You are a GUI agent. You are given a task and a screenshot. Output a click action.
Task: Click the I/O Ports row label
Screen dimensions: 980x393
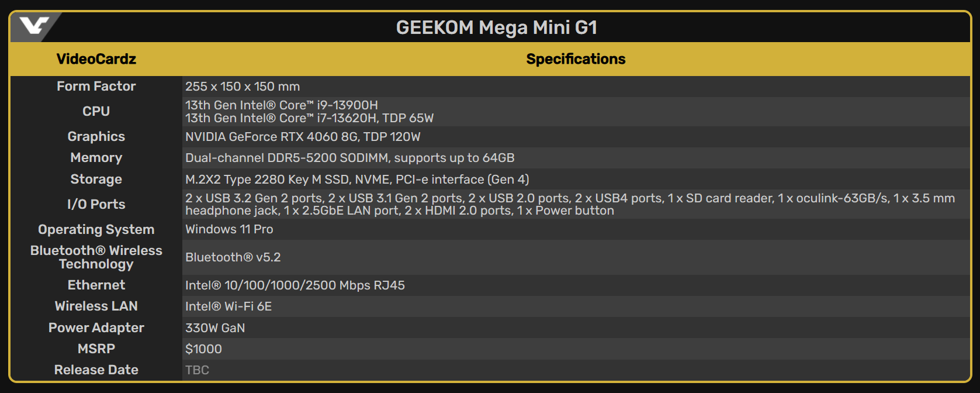click(96, 204)
